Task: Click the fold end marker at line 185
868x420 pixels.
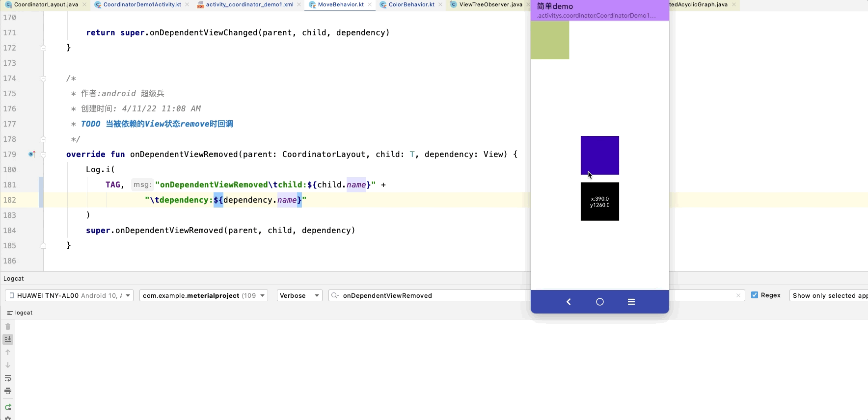Action: coord(43,246)
